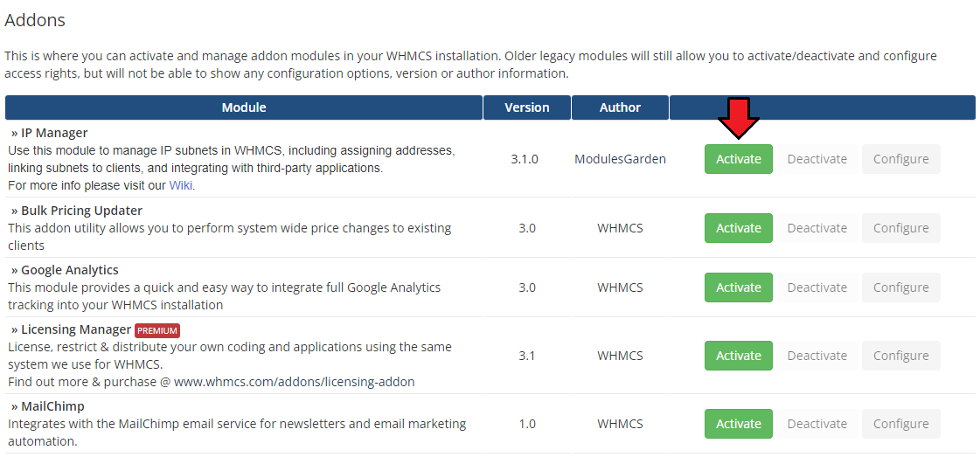Screen dimensions: 980x464
Task: Click Deactivate for Google Analytics
Action: coord(817,287)
